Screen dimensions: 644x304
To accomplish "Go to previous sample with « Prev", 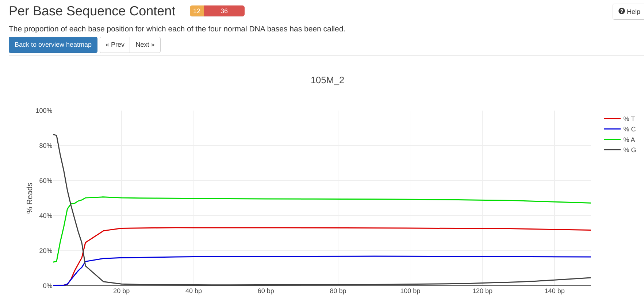I will (x=115, y=45).
